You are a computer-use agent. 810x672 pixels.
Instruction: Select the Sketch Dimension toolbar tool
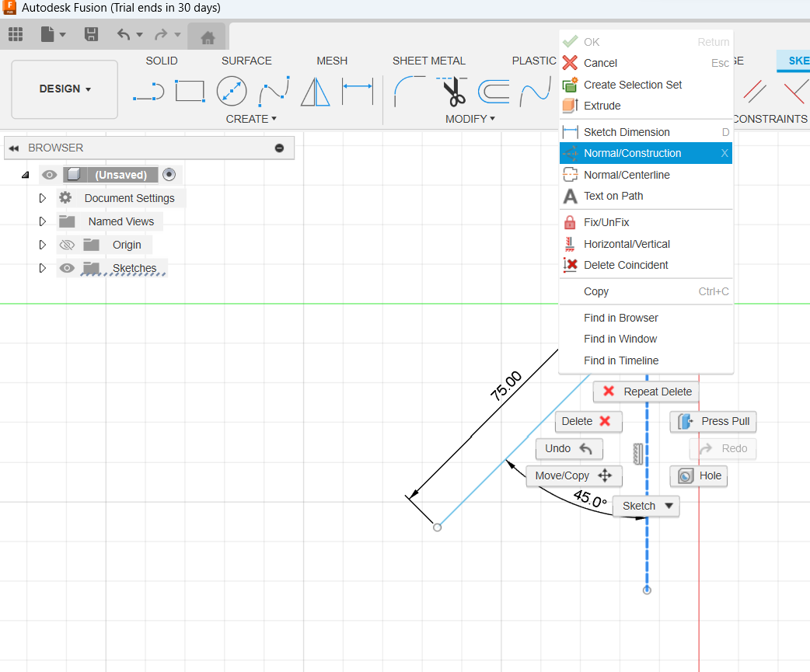point(358,91)
